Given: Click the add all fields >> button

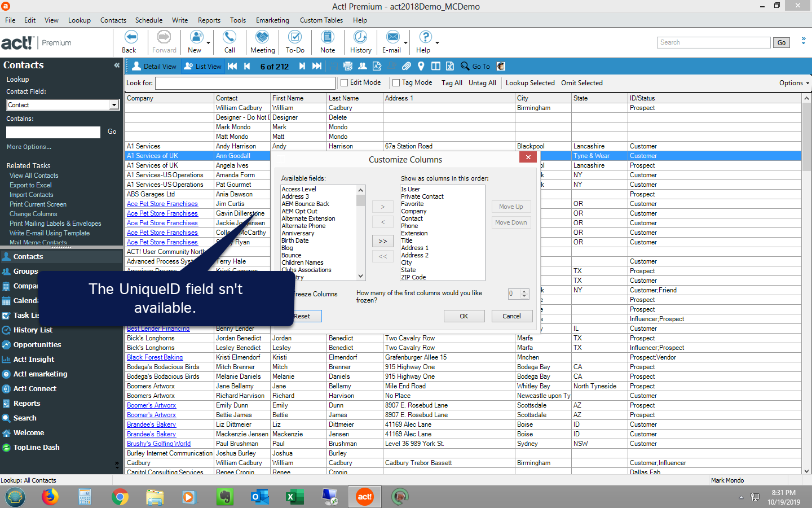Looking at the screenshot, I should click(383, 241).
